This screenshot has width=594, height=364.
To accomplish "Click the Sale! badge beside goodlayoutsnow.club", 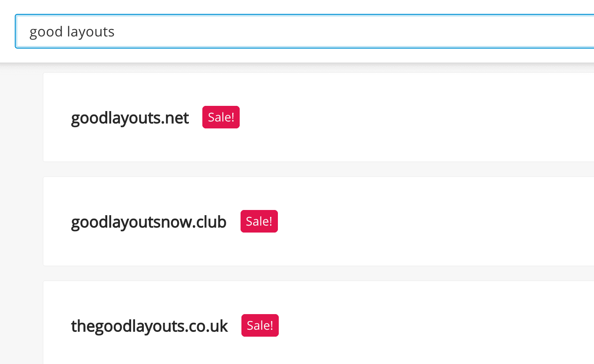I will [259, 221].
